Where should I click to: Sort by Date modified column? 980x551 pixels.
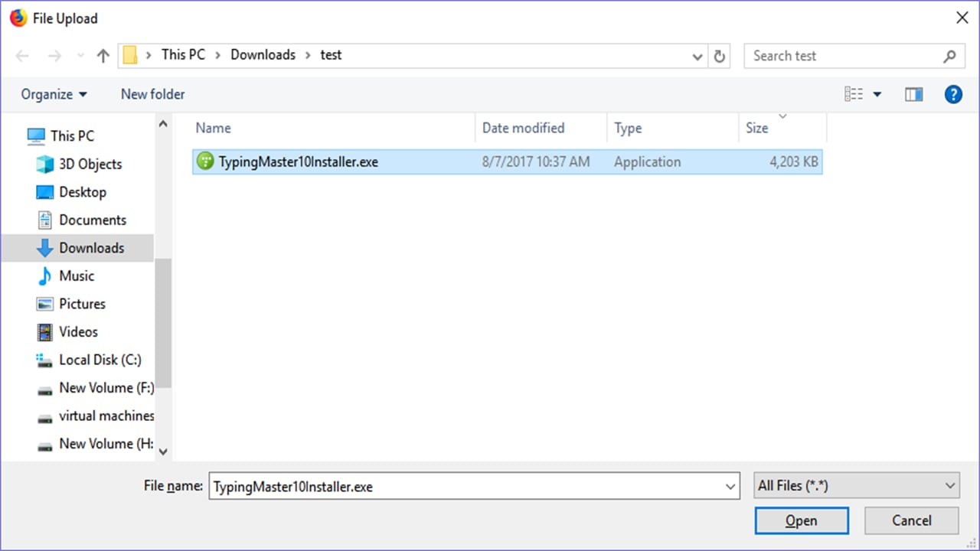[x=541, y=128]
